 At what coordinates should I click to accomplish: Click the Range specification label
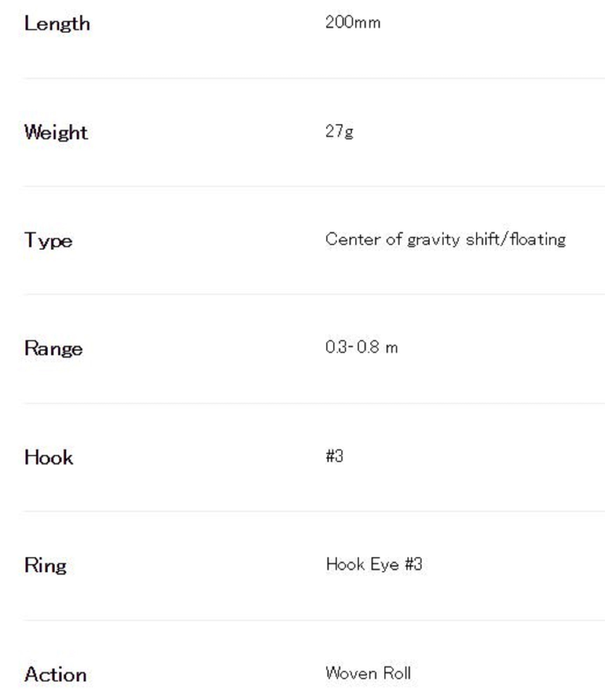(54, 349)
